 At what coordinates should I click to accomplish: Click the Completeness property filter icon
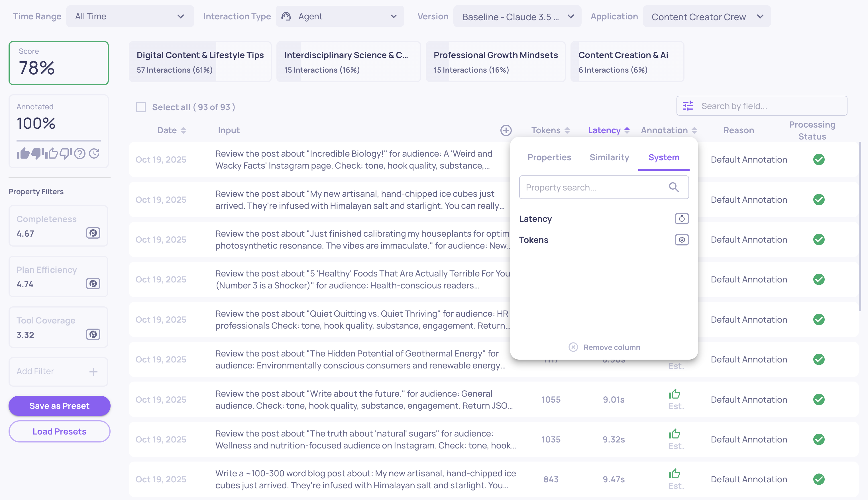coord(93,233)
